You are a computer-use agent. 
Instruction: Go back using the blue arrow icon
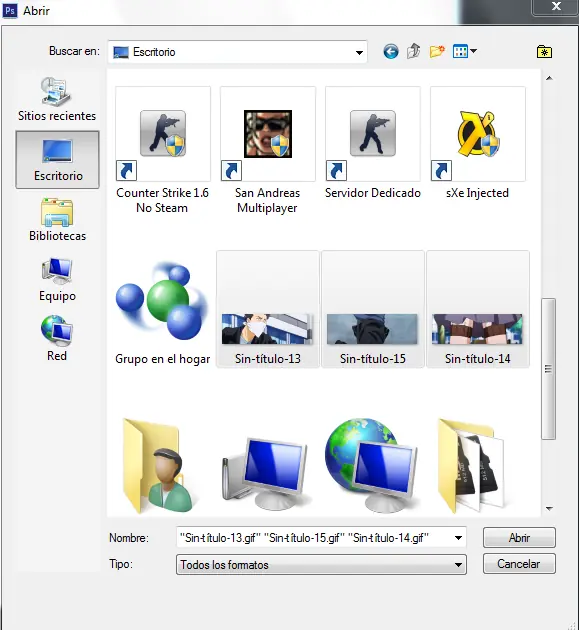click(x=391, y=51)
